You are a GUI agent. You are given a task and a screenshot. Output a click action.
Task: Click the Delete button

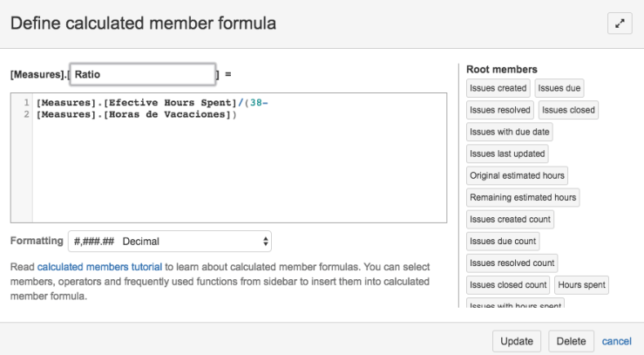point(572,341)
